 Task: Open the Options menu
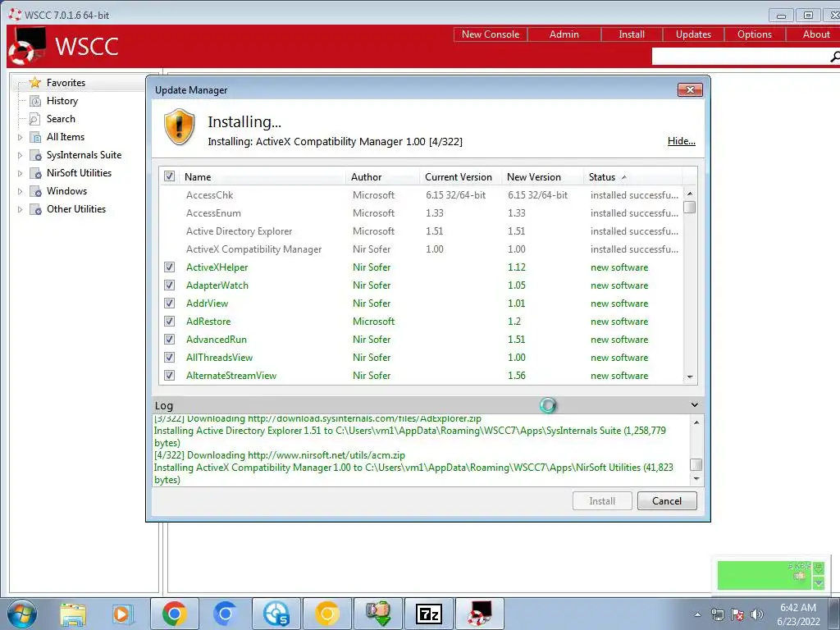pyautogui.click(x=755, y=34)
